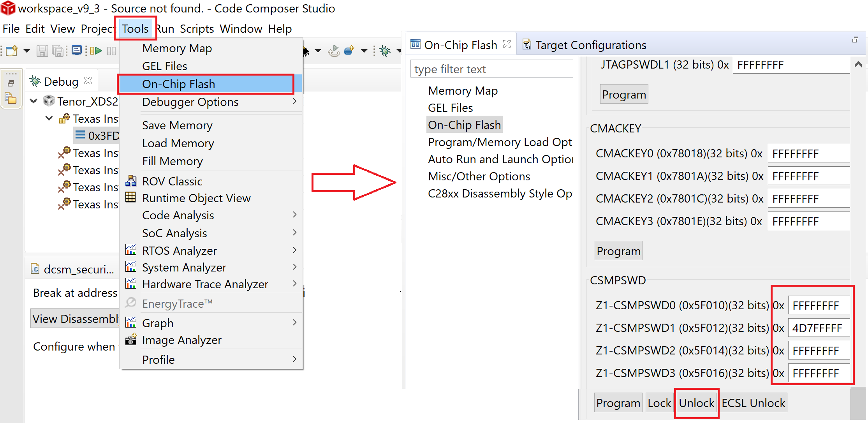The image size is (868, 423).
Task: Open the dcsm_securi... editor tab
Action: coord(73,269)
